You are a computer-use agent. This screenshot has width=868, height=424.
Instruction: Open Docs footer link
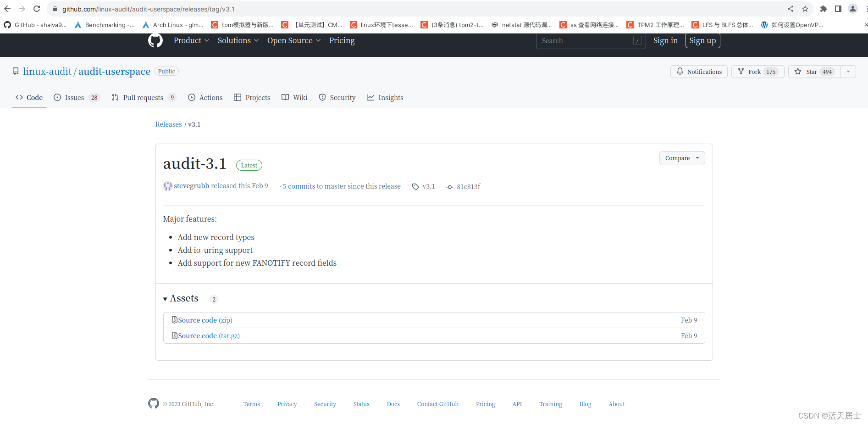click(393, 404)
